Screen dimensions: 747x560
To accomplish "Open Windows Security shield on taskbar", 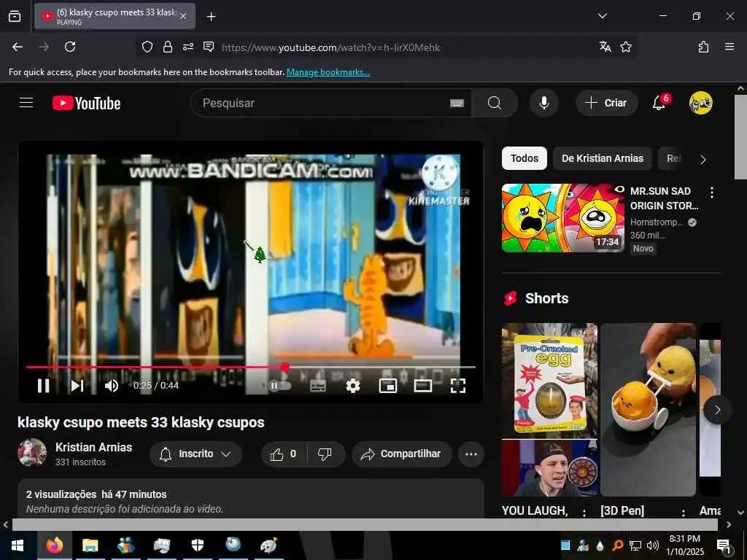I will 197,545.
